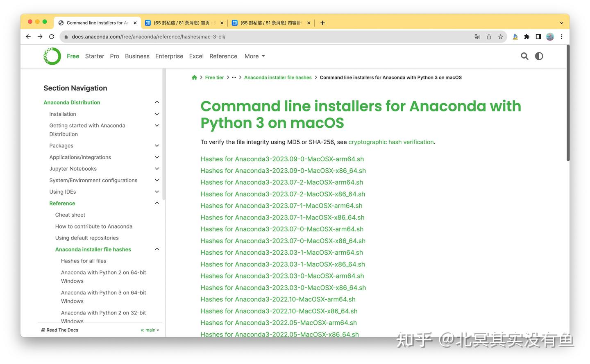
Task: Open Google Translate for this page
Action: point(477,36)
